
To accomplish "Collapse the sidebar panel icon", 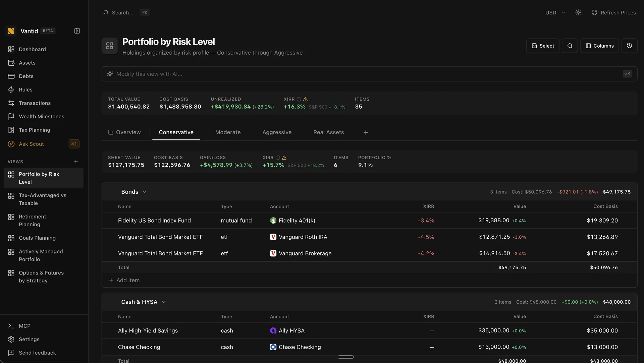I will click(x=77, y=31).
